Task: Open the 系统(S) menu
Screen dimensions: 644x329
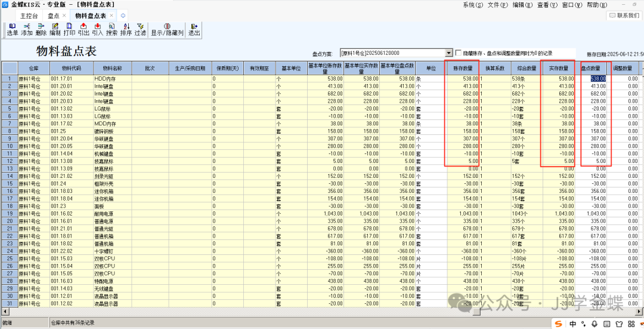Action: point(473,5)
